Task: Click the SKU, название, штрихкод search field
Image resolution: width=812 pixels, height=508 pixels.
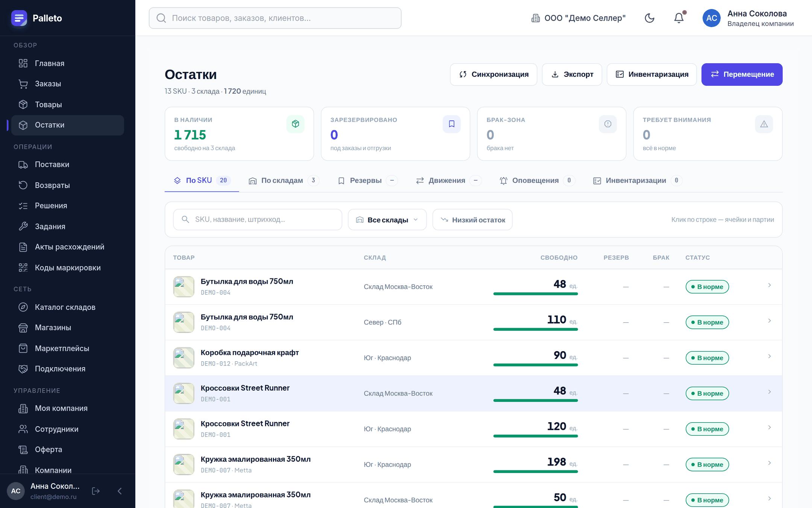Action: [x=258, y=219]
